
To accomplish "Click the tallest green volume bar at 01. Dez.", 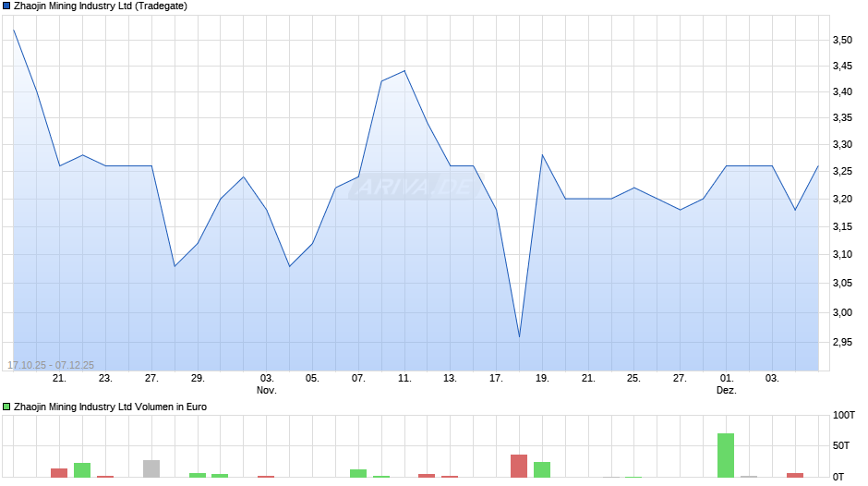I will coord(726,456).
